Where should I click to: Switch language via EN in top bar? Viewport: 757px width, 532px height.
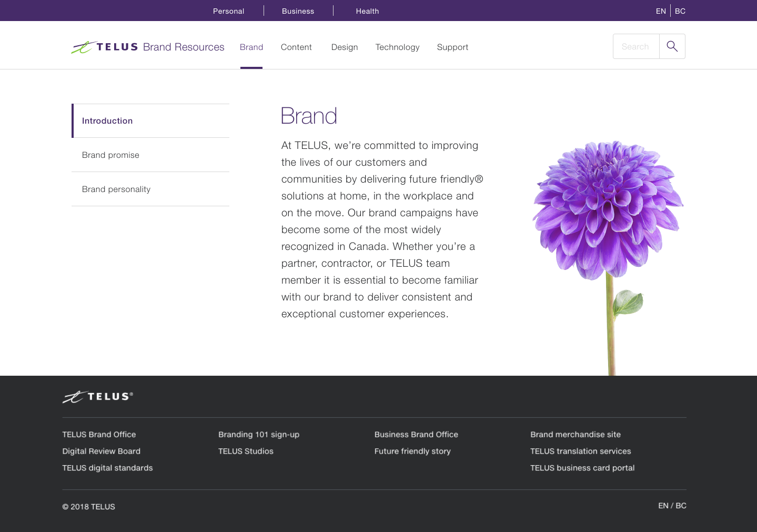[x=661, y=11]
